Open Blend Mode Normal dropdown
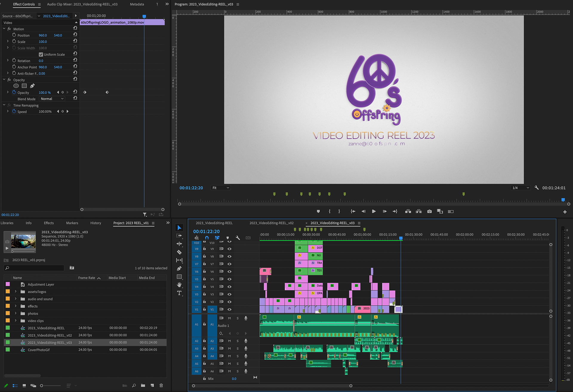 click(x=52, y=99)
